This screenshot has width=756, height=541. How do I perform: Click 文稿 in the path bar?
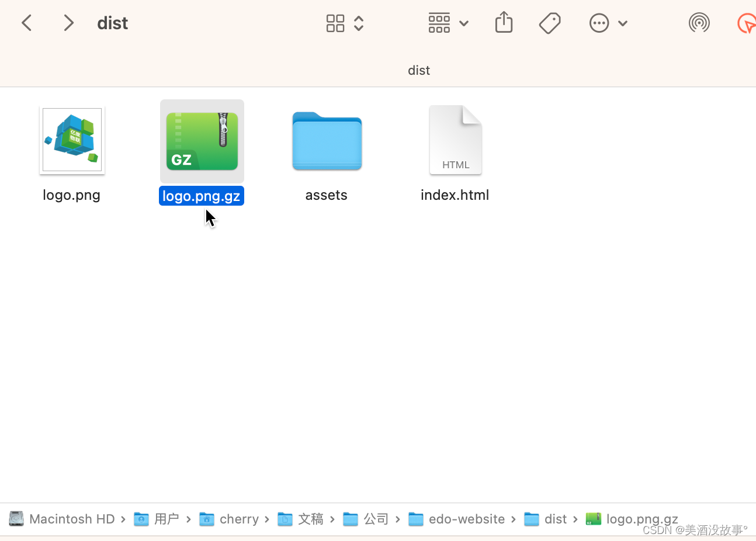[x=300, y=519]
